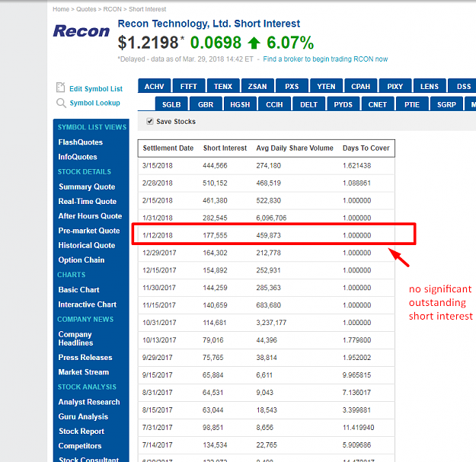
Task: Open Guru Analysis in sidebar
Action: tap(83, 416)
